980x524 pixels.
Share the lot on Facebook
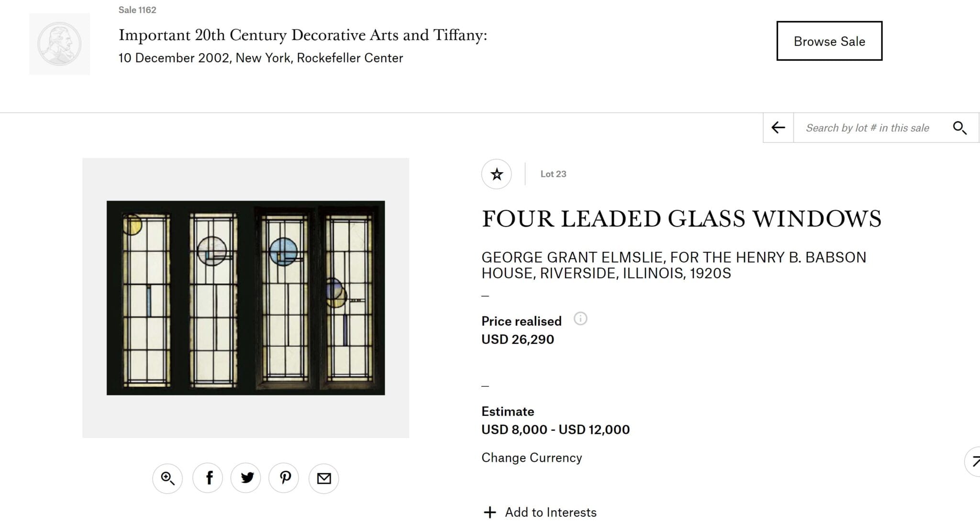[208, 478]
